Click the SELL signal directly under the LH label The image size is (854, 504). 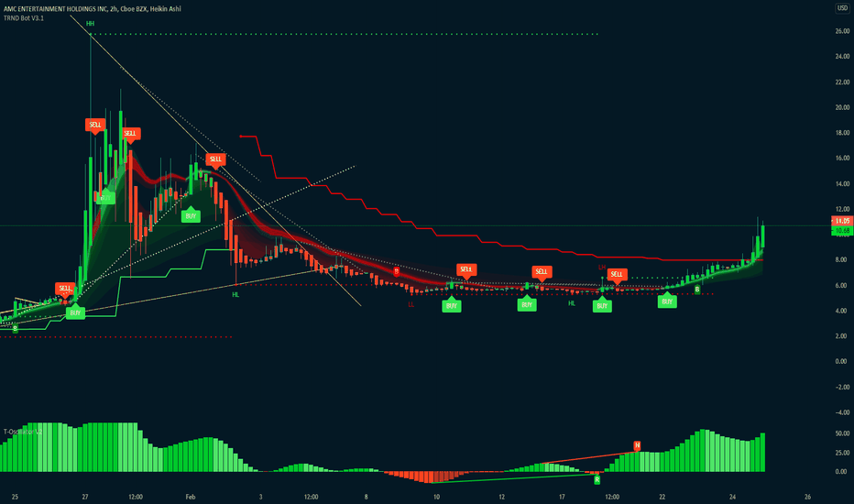coord(617,275)
